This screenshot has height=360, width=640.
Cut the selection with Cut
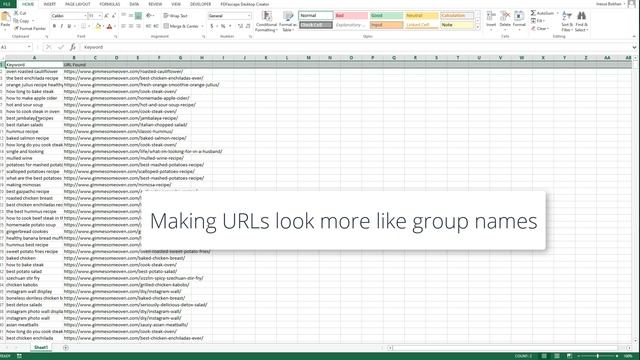coord(20,13)
